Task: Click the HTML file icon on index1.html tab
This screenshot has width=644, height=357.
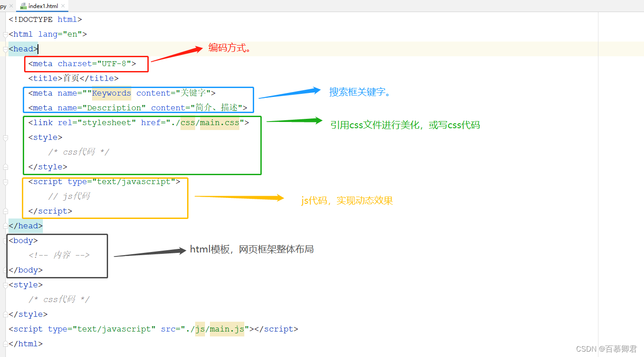Action: [23, 6]
